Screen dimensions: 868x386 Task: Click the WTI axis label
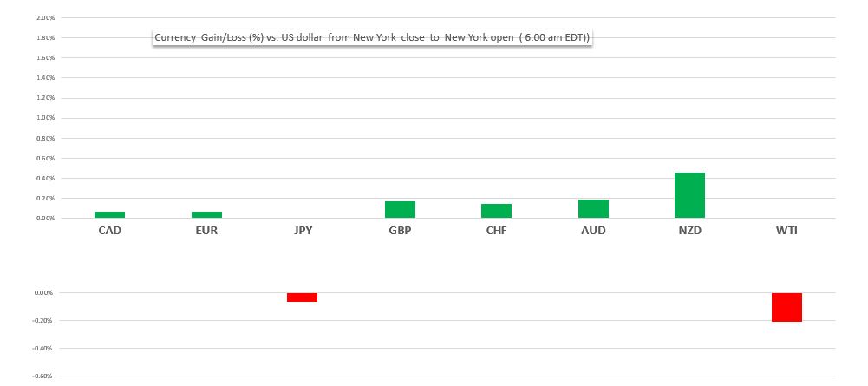[786, 231]
